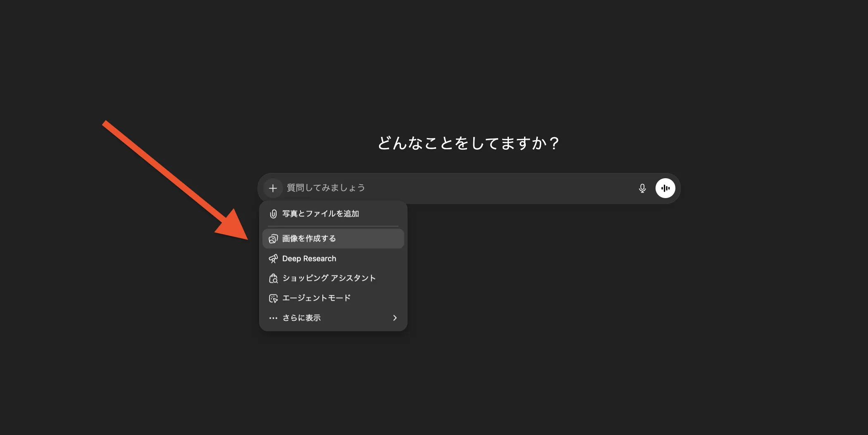The height and width of the screenshot is (435, 868).
Task: Open voice mode with the waveform icon
Action: (665, 188)
